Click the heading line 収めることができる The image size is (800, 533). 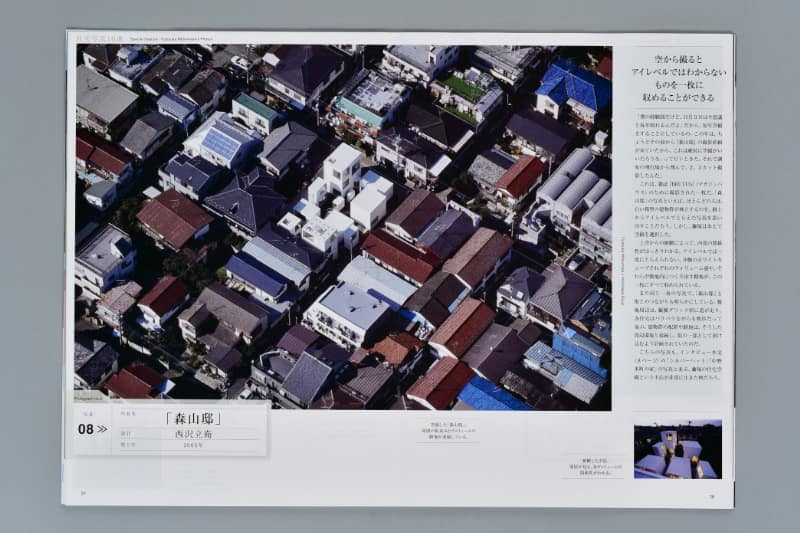click(x=678, y=97)
